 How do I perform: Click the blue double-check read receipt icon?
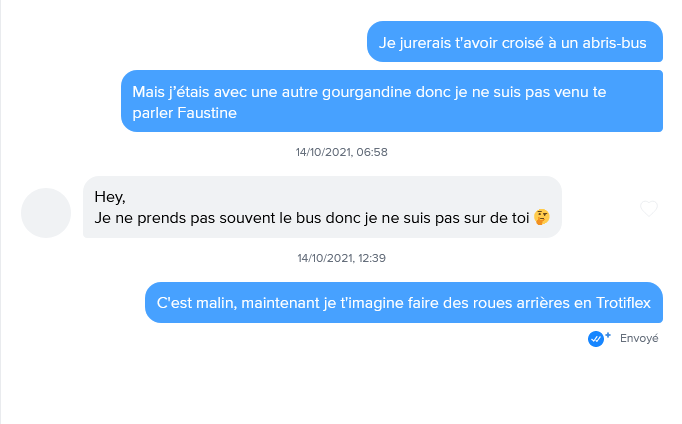[x=595, y=339]
